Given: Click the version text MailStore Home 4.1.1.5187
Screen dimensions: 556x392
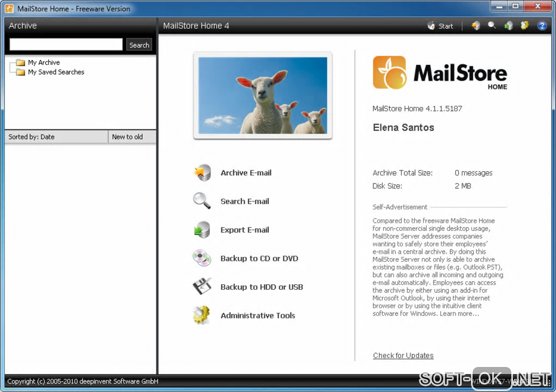Looking at the screenshot, I should [417, 109].
